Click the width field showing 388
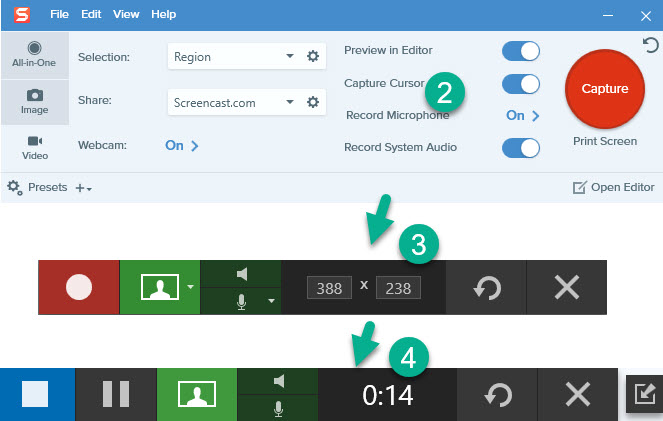 329,288
